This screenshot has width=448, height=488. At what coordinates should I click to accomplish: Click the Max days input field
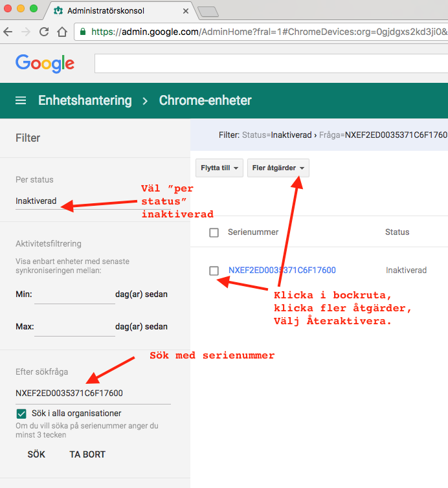tap(74, 327)
